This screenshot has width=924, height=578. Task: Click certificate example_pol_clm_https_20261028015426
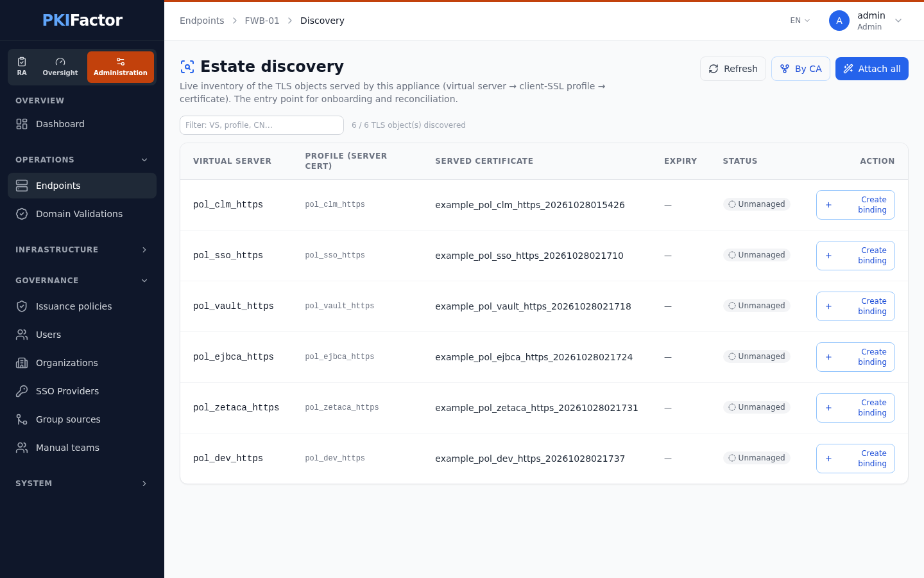click(530, 205)
